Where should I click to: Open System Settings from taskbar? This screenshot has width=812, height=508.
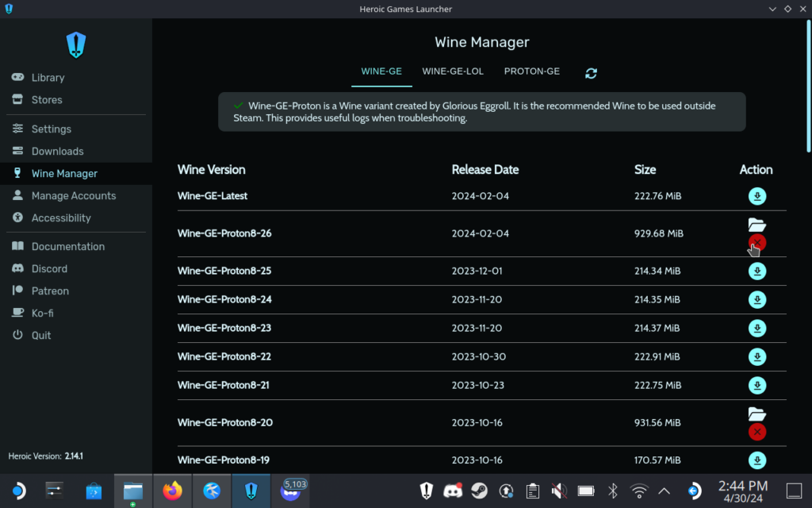pos(55,491)
